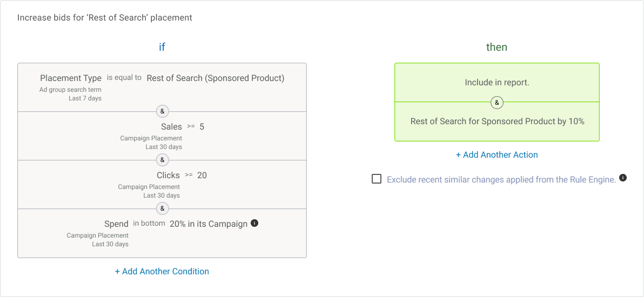Click 'Last 30 days' under the Sales condition
The image size is (644, 297).
click(164, 147)
